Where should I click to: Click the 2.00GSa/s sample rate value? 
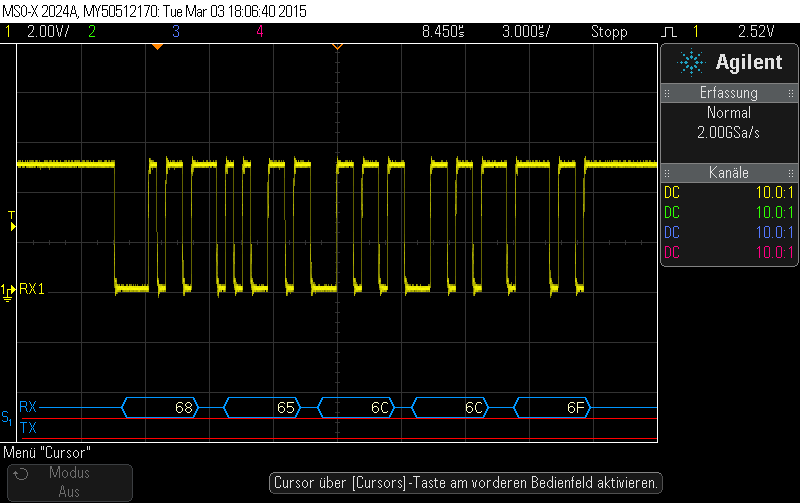729,133
